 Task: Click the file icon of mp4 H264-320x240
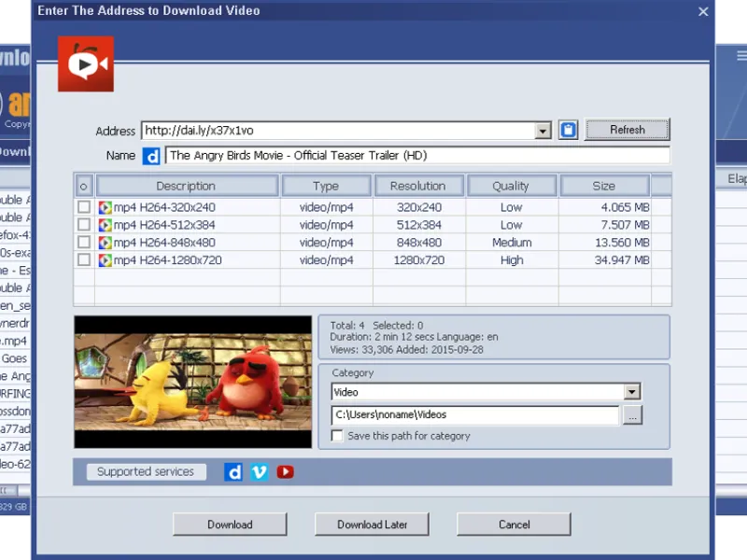point(105,207)
